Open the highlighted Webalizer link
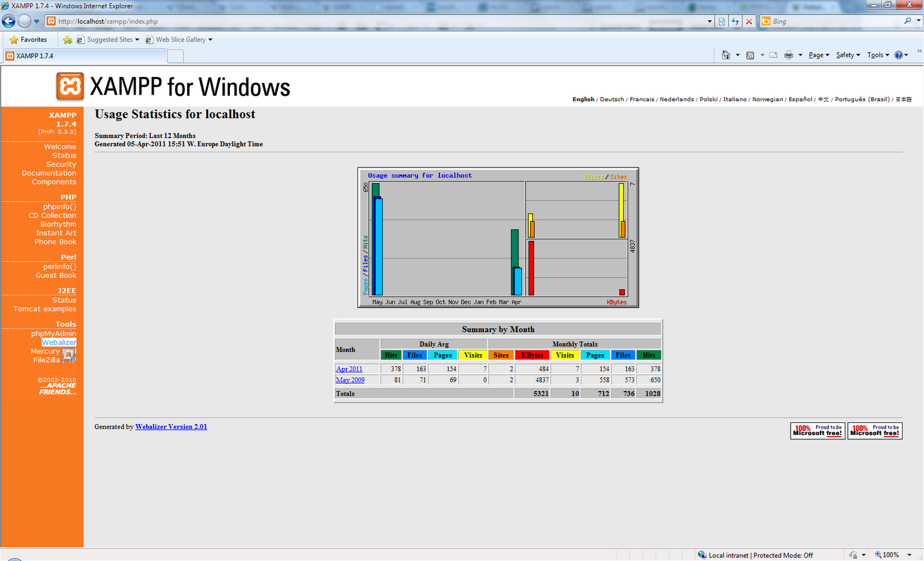Viewport: 924px width, 561px height. [x=59, y=342]
